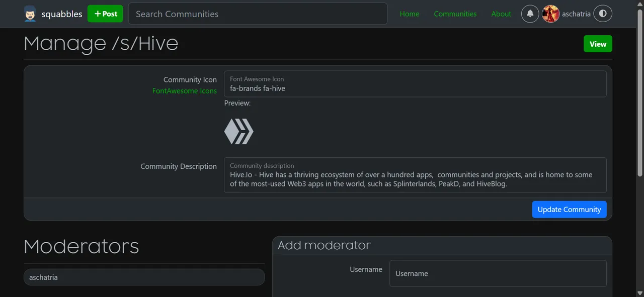The image size is (644, 297).
Task: Click the Community description text area
Action: (415, 175)
